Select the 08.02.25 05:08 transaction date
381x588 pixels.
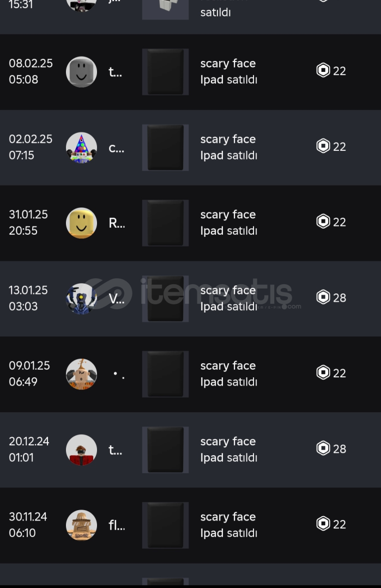click(31, 71)
